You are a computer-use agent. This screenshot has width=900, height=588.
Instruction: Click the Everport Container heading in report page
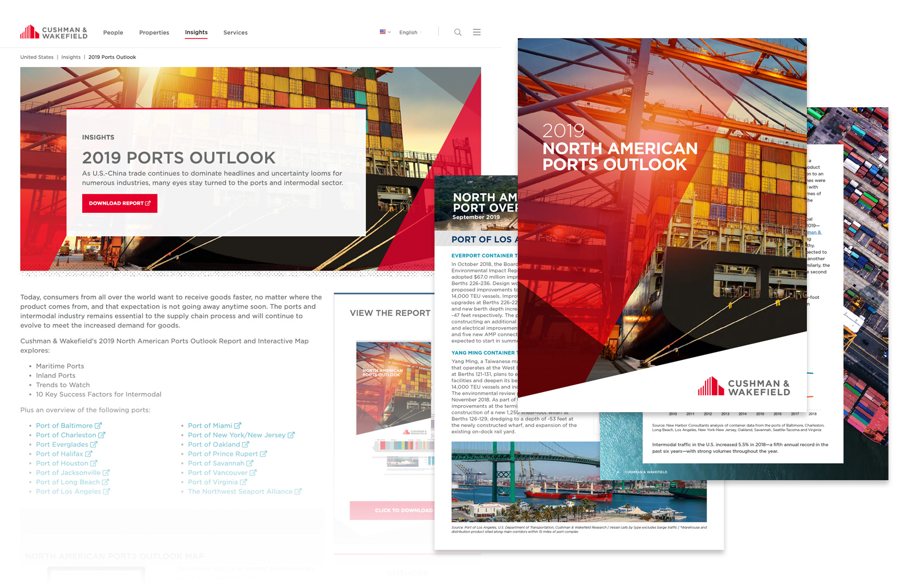click(484, 255)
